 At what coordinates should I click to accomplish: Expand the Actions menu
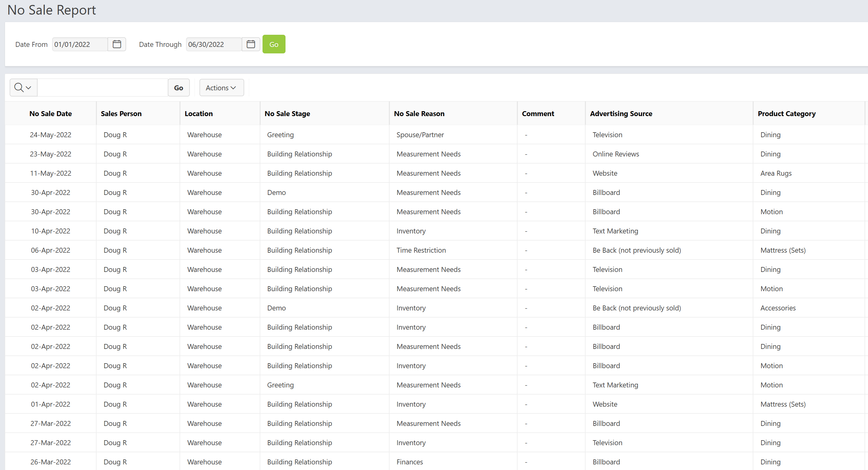point(222,88)
